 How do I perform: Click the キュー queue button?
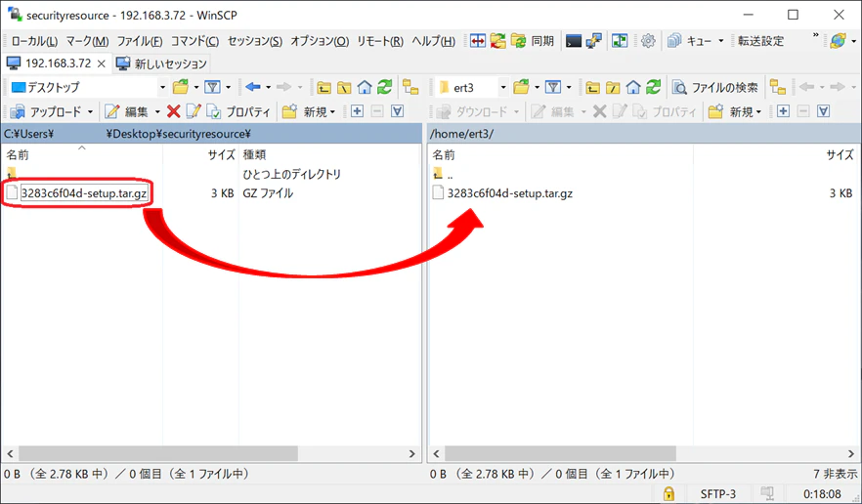pos(689,41)
